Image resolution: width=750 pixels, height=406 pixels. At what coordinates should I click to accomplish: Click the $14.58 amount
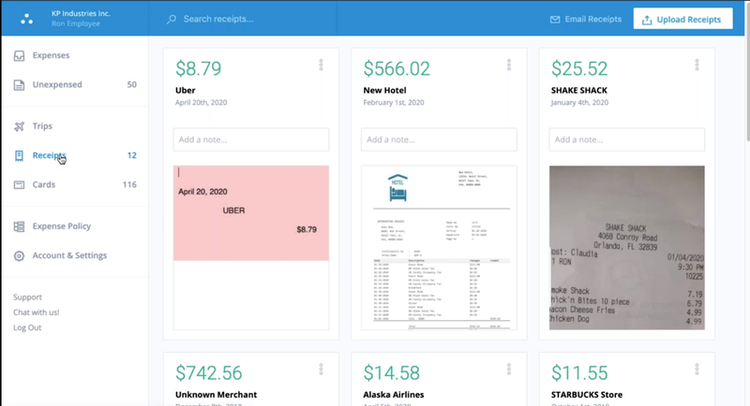[391, 373]
